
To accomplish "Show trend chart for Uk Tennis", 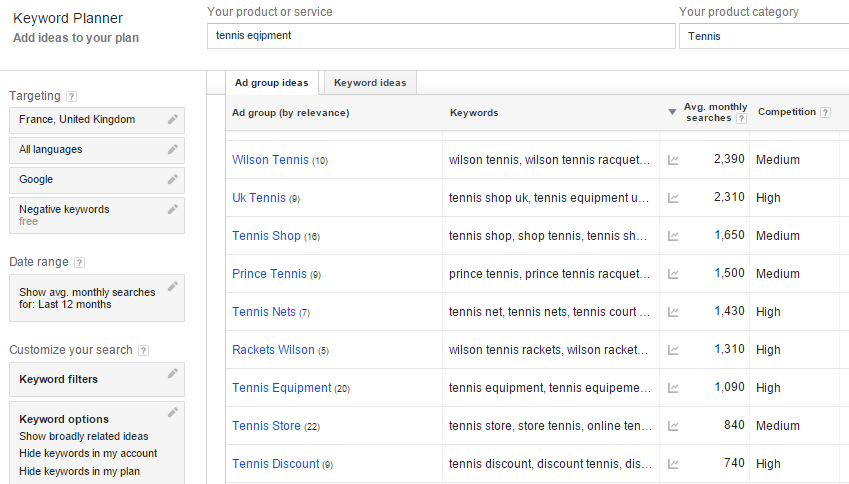I will [673, 198].
